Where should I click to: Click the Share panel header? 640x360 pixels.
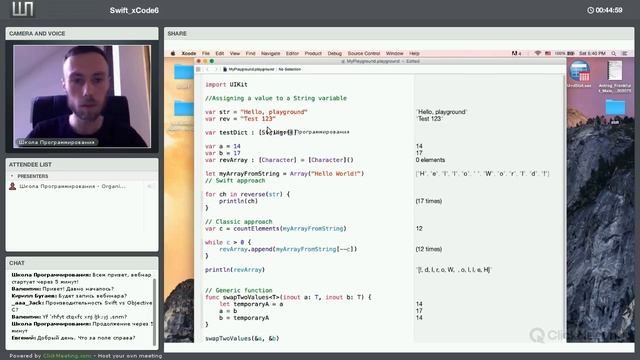(x=399, y=33)
